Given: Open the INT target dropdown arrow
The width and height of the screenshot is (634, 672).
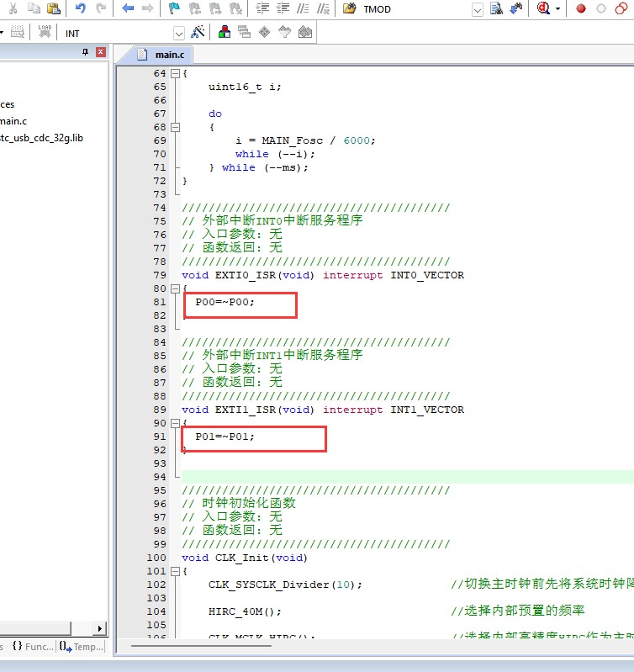Looking at the screenshot, I should (x=179, y=33).
